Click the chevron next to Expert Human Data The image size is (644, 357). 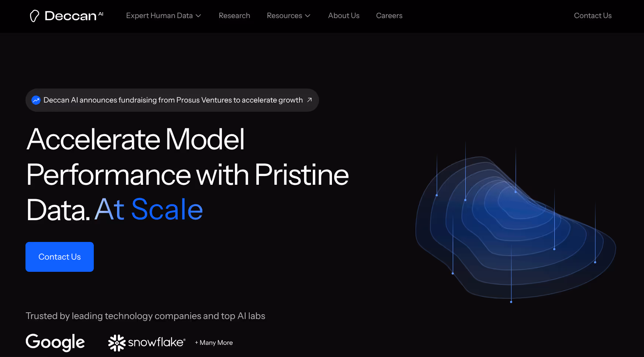(198, 16)
